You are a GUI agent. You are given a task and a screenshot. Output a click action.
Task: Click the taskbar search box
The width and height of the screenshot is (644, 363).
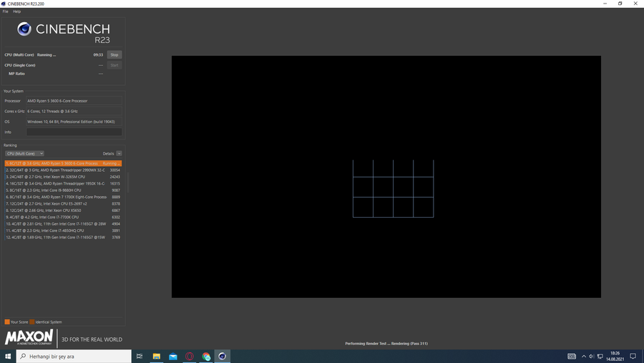point(74,356)
